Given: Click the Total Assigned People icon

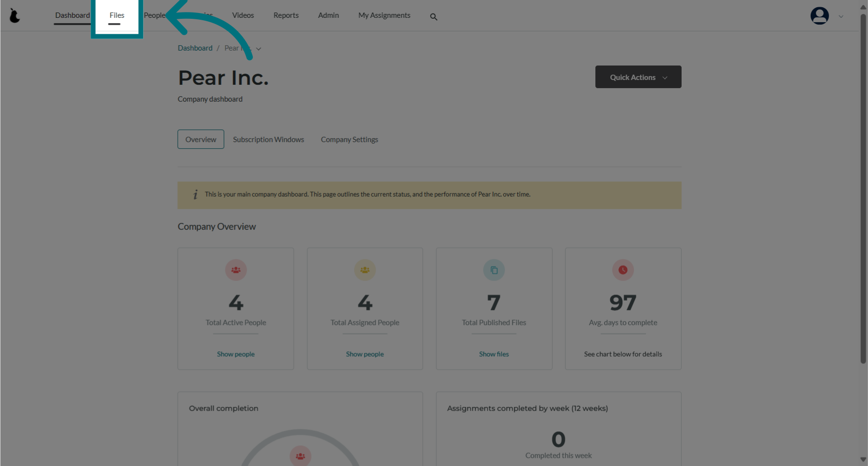Looking at the screenshot, I should point(365,270).
